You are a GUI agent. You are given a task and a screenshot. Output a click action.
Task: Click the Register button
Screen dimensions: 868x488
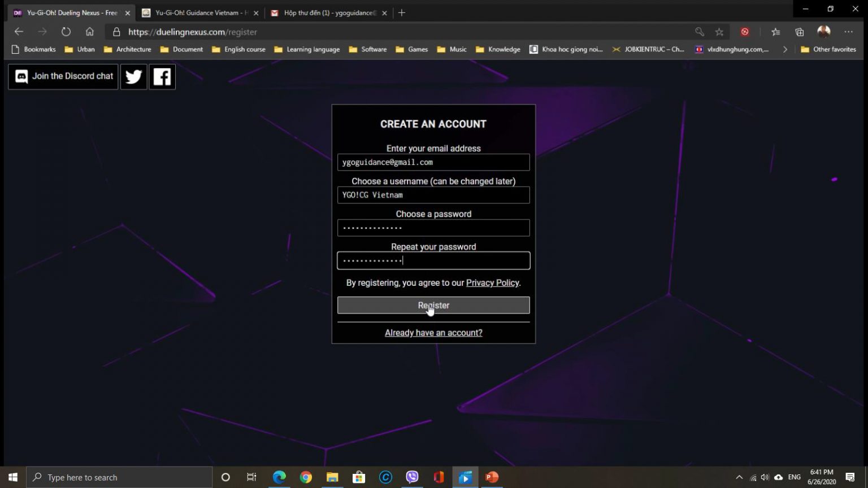tap(433, 305)
